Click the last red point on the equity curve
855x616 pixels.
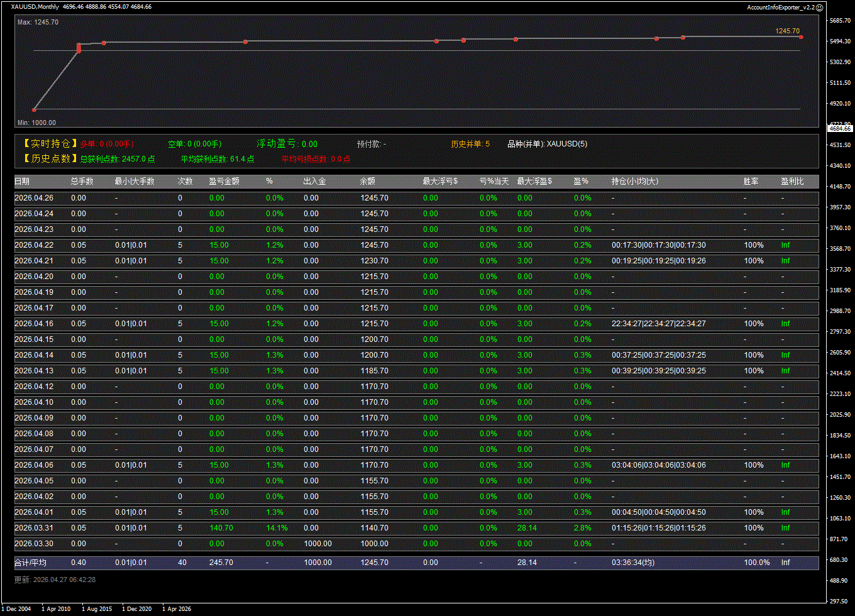coord(801,37)
